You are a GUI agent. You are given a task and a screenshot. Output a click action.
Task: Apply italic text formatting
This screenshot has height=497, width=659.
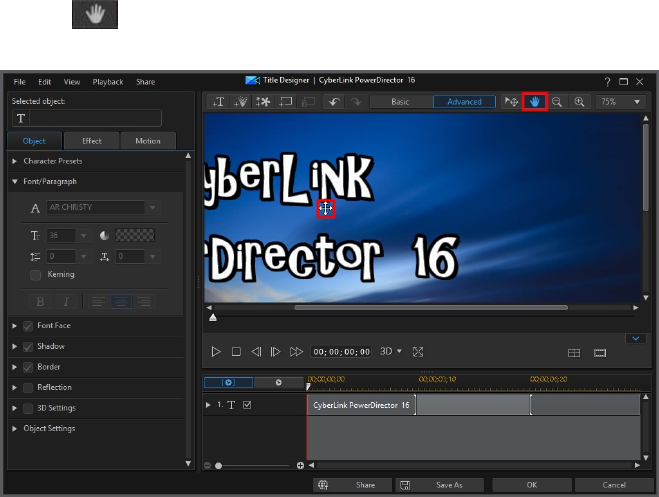(x=66, y=302)
